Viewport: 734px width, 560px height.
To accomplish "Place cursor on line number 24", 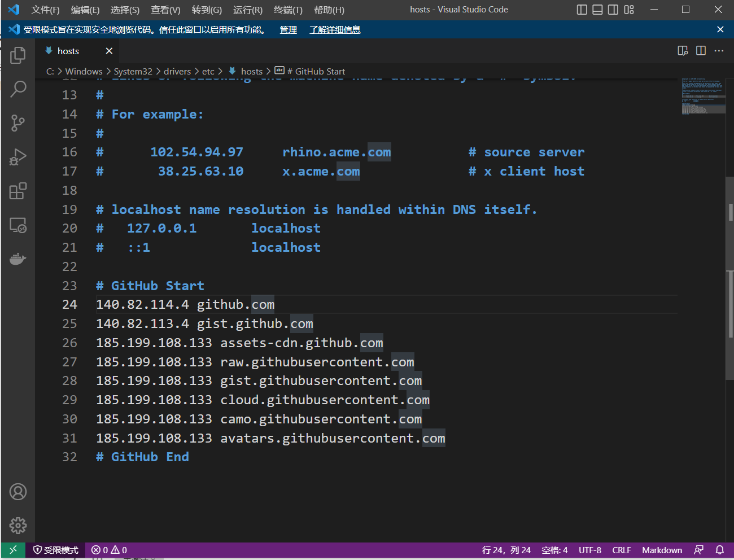I will pyautogui.click(x=69, y=304).
